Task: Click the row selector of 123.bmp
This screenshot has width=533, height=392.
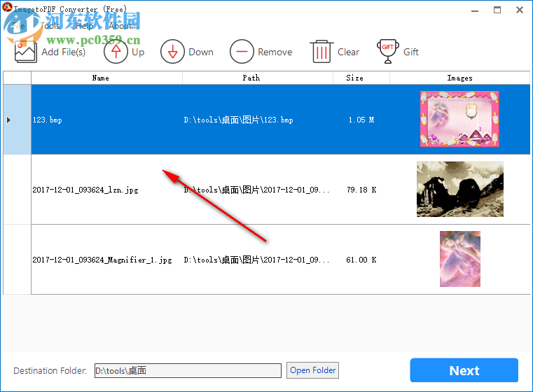Action: (x=17, y=120)
